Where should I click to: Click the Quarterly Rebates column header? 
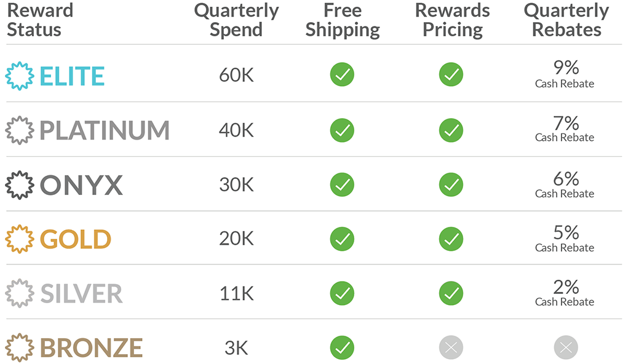pos(566,20)
